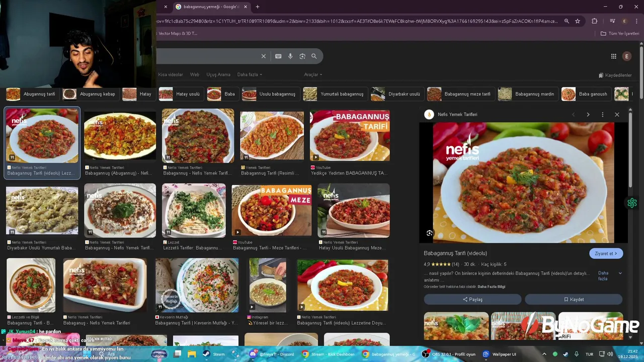Open Wallpaper UI from the taskbar

pos(500,354)
